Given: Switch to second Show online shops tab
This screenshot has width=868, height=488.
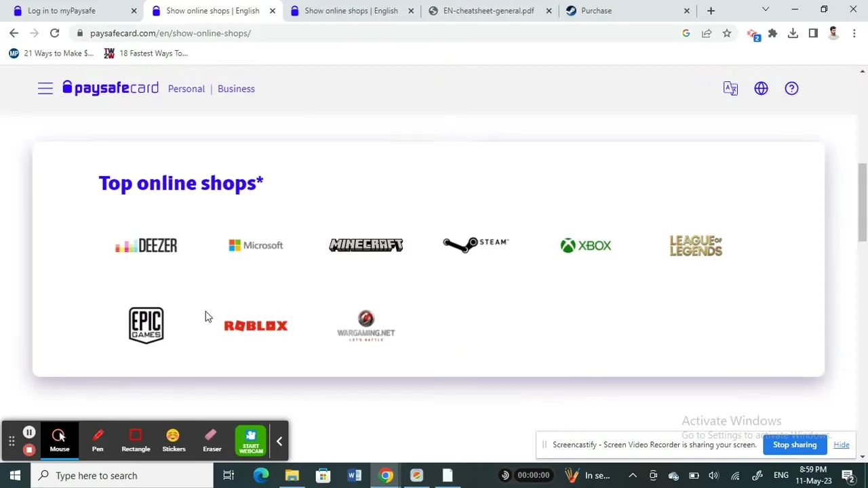Looking at the screenshot, I should pyautogui.click(x=351, y=11).
